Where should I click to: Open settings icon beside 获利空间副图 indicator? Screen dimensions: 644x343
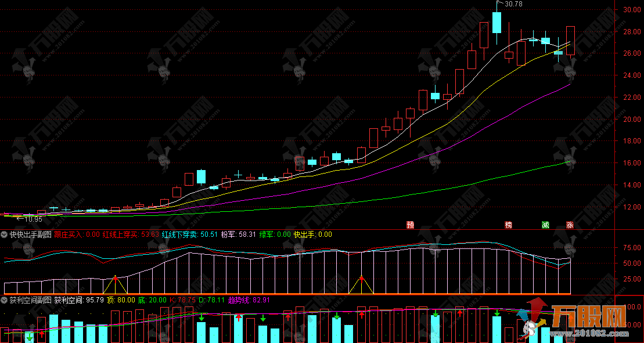(5, 299)
